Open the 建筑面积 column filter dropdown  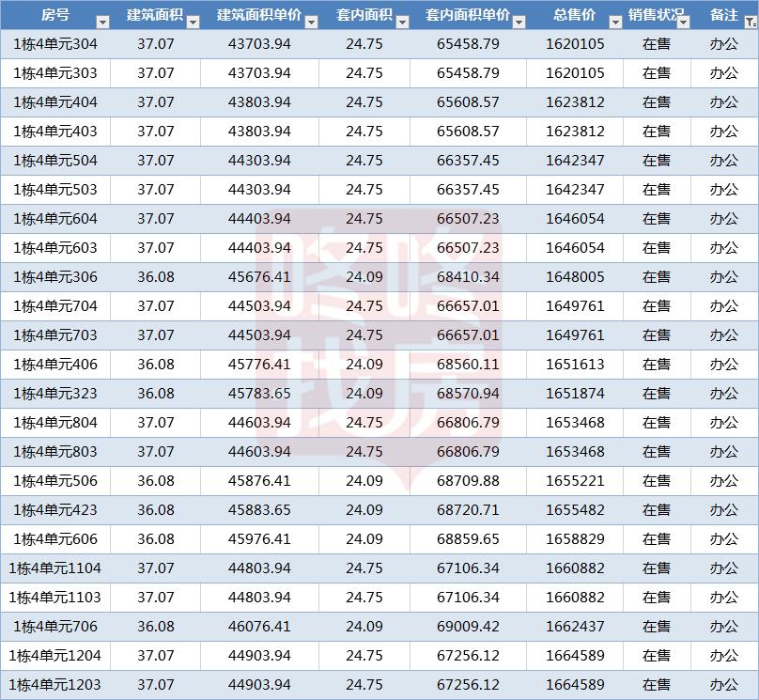coord(193,22)
